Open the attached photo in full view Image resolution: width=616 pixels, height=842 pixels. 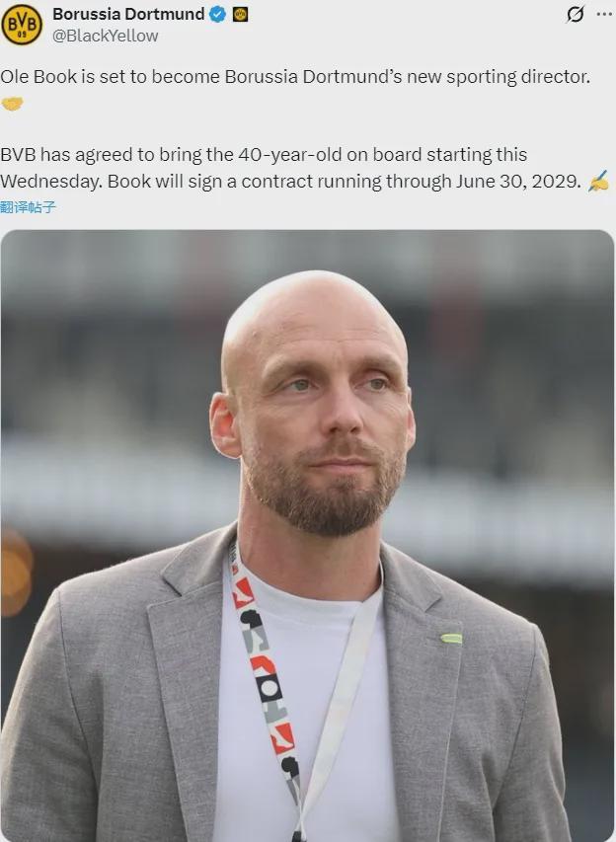click(307, 536)
